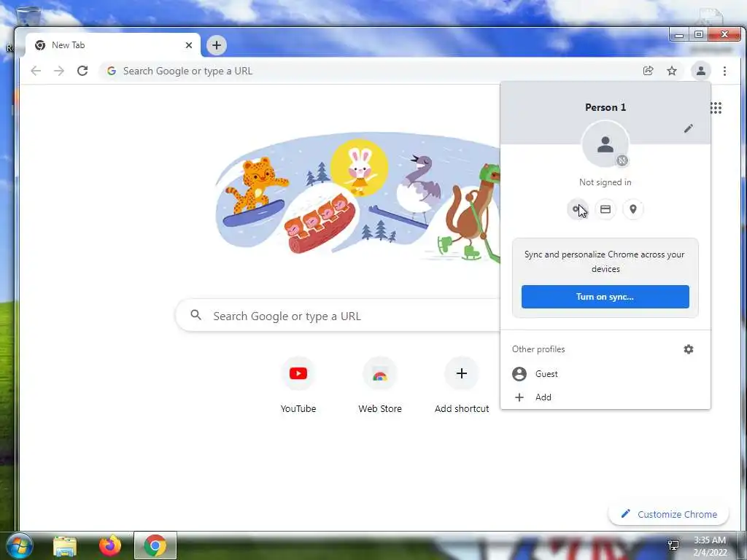Screen dimensions: 747x560
Task: Bookmark this tab with the star icon
Action: [672, 71]
